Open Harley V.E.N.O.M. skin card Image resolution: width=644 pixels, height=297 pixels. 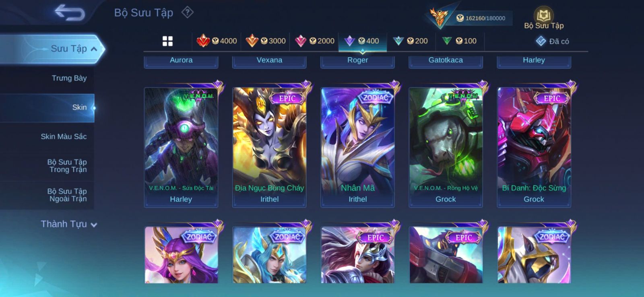click(181, 147)
